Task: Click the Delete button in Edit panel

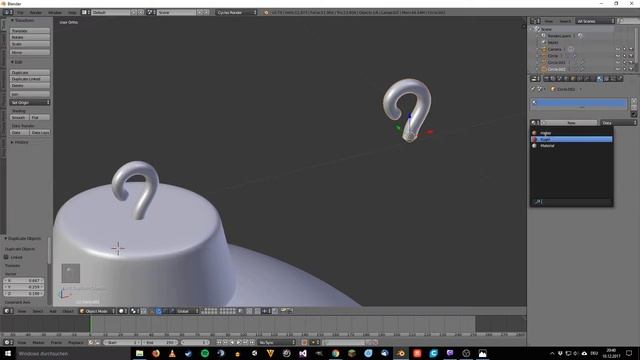Action: (30, 86)
